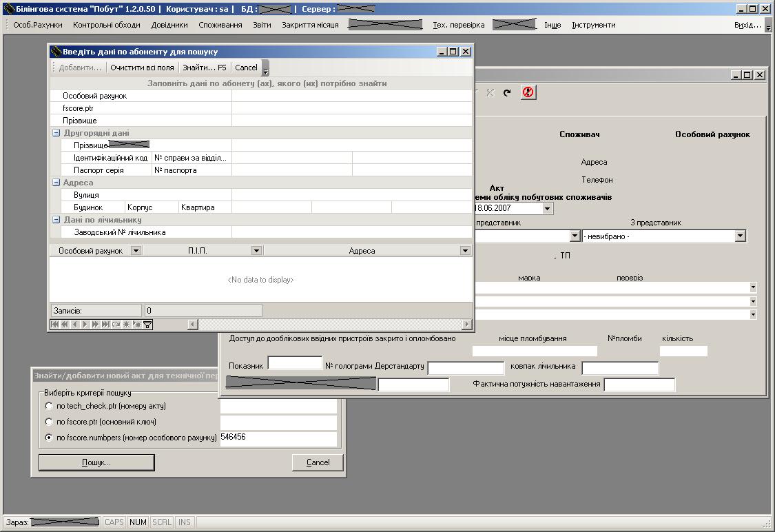The width and height of the screenshot is (775, 532).
Task: Click the black refresh arrow icon
Action: click(507, 92)
